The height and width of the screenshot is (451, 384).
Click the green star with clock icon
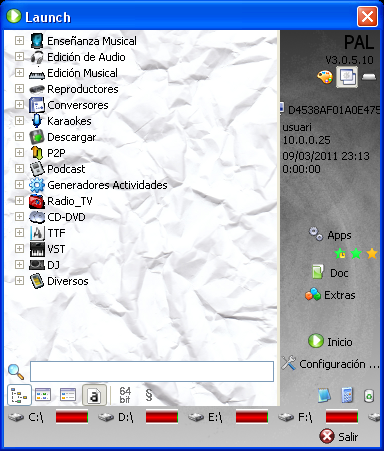[340, 254]
